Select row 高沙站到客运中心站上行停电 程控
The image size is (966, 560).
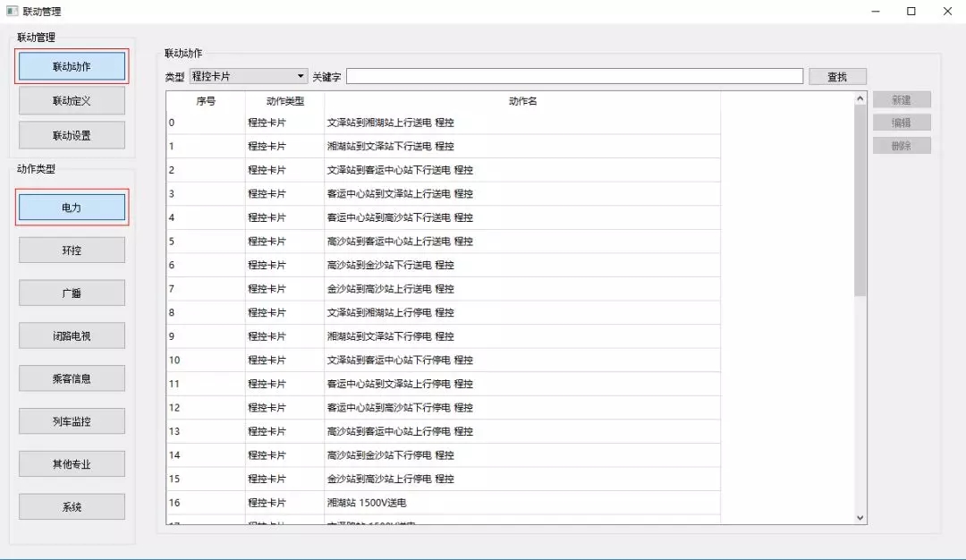pos(443,431)
